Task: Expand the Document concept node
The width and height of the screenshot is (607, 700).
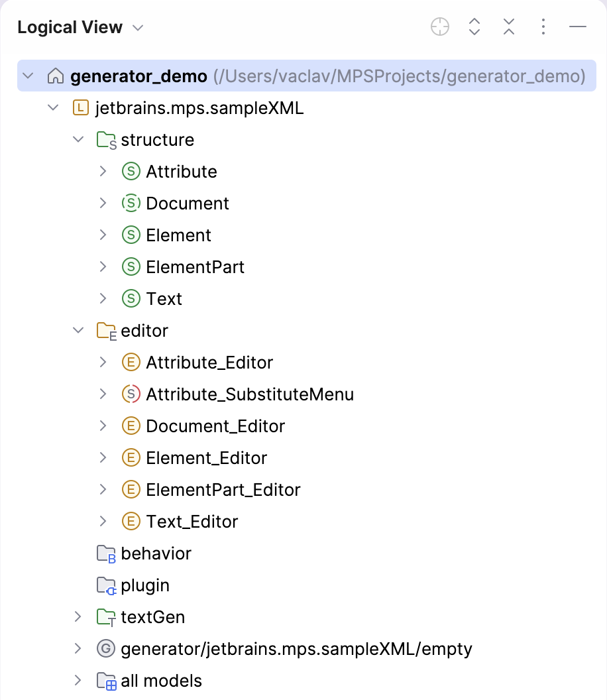Action: coord(103,203)
